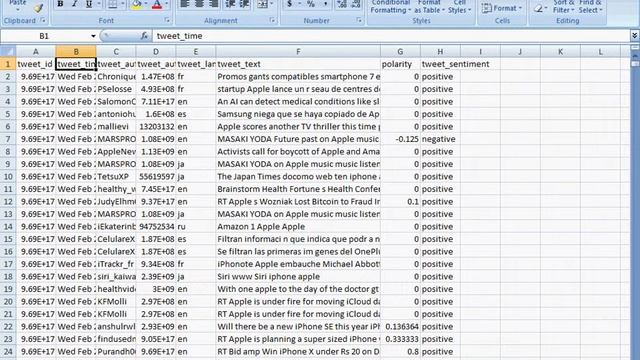The image size is (640, 360).
Task: Apply the cell Borders button
Action: [x=112, y=4]
